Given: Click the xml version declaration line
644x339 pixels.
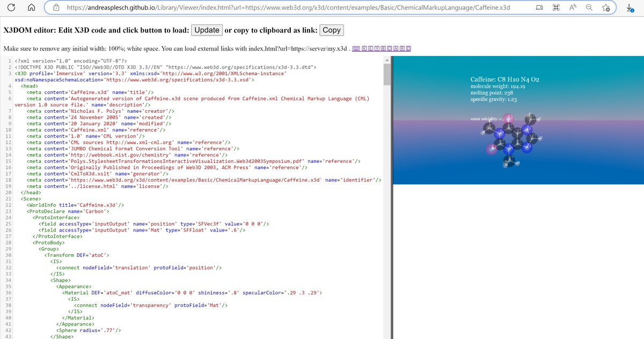Looking at the screenshot, I should [71, 61].
